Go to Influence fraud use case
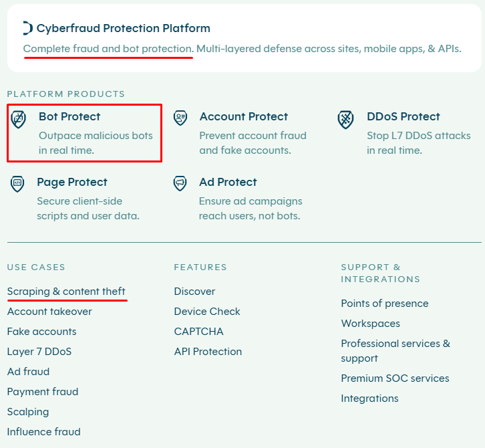Image resolution: width=485 pixels, height=448 pixels. (x=44, y=432)
